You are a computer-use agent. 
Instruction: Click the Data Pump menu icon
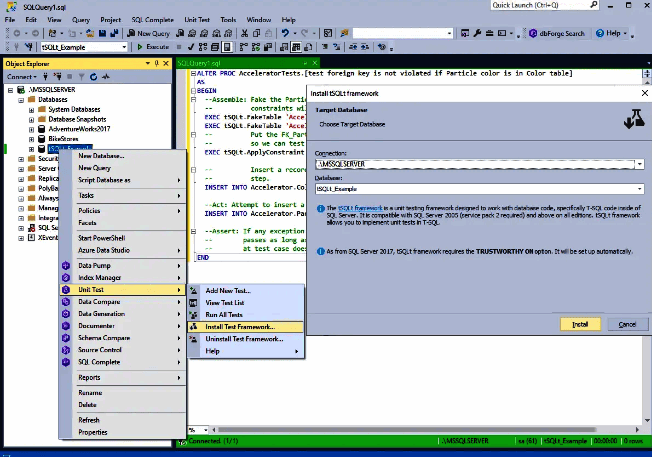click(66, 265)
